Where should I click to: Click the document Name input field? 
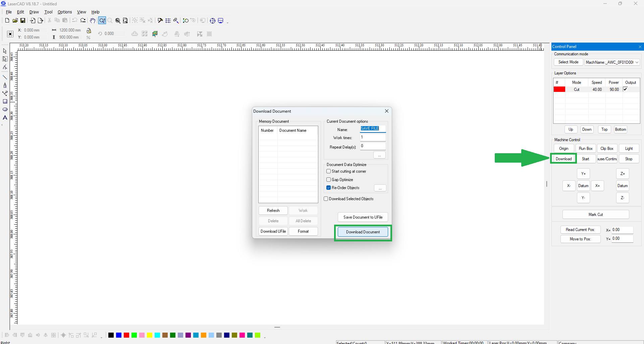(373, 129)
